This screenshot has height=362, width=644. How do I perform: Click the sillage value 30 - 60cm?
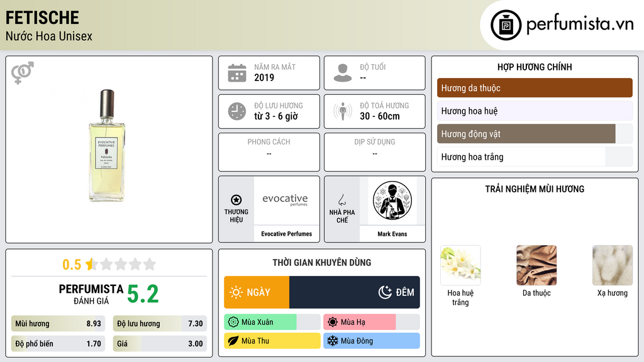point(379,116)
